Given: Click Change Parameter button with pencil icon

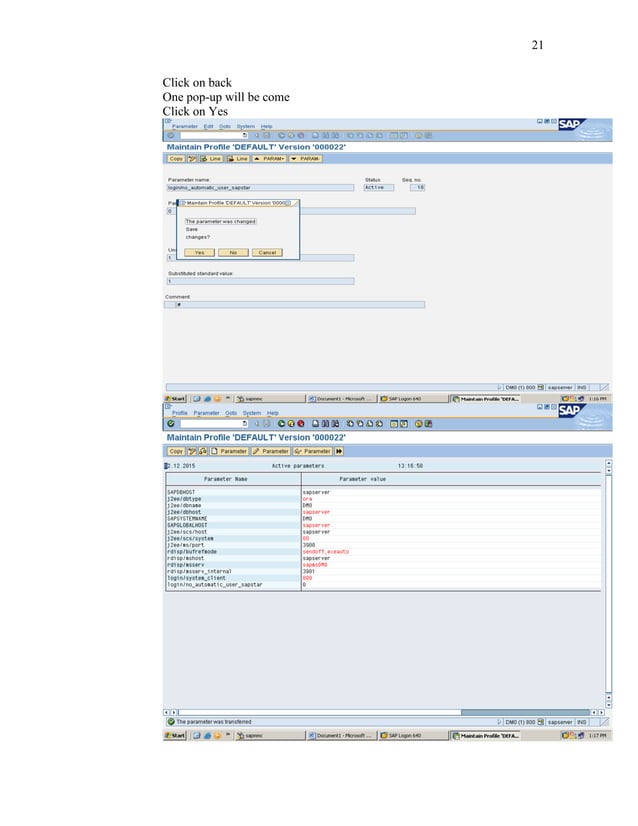Looking at the screenshot, I should pyautogui.click(x=271, y=451).
